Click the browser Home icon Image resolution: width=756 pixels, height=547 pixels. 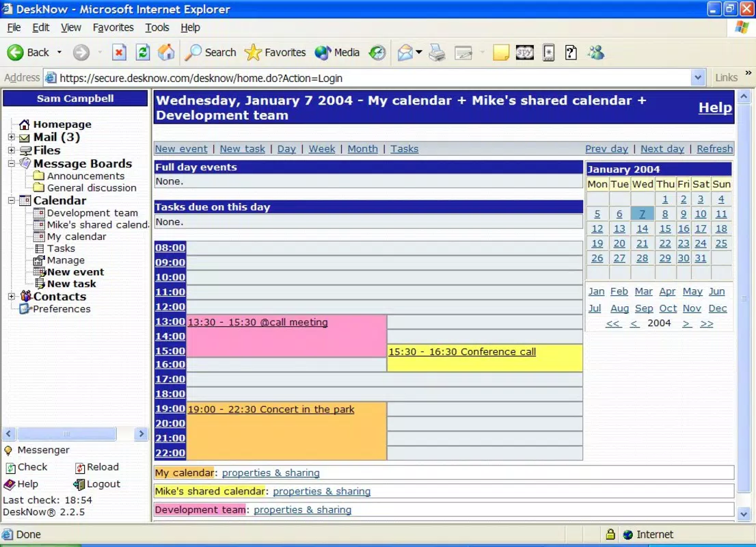coord(166,52)
